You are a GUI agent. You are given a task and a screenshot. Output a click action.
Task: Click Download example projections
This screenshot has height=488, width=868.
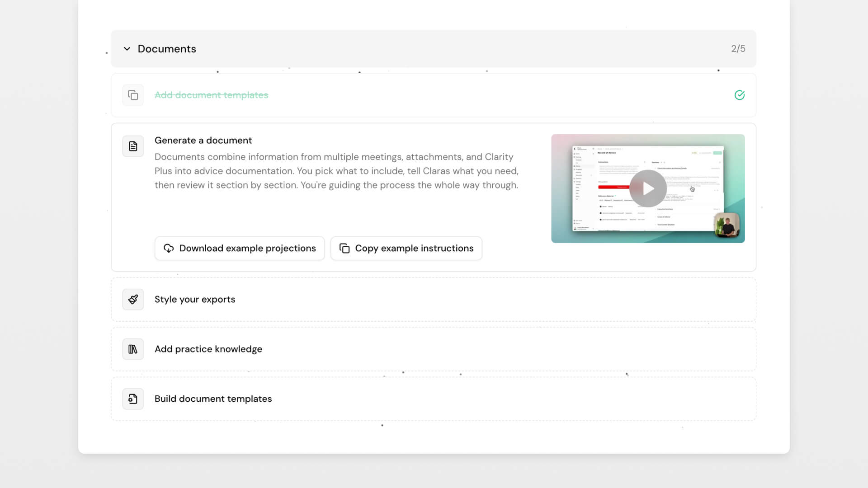(x=239, y=248)
